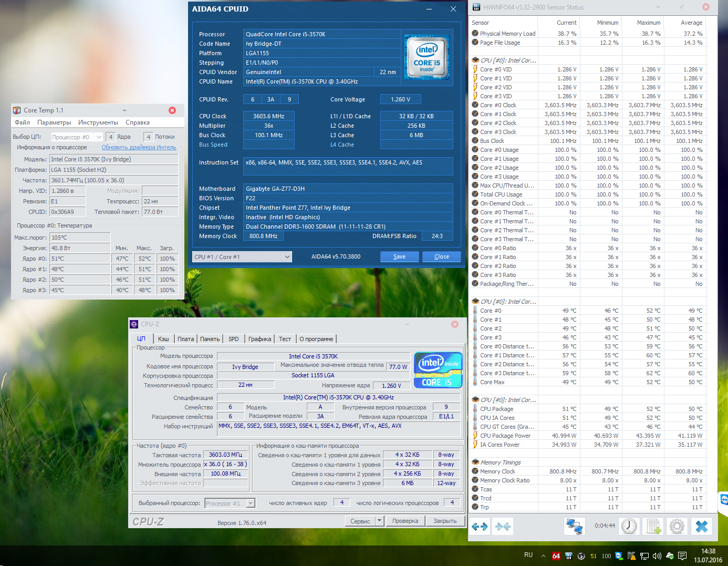Screen dimensions: 728x566
Task: Click the Close button in AIDA64 CPUID
Action: (442, 256)
